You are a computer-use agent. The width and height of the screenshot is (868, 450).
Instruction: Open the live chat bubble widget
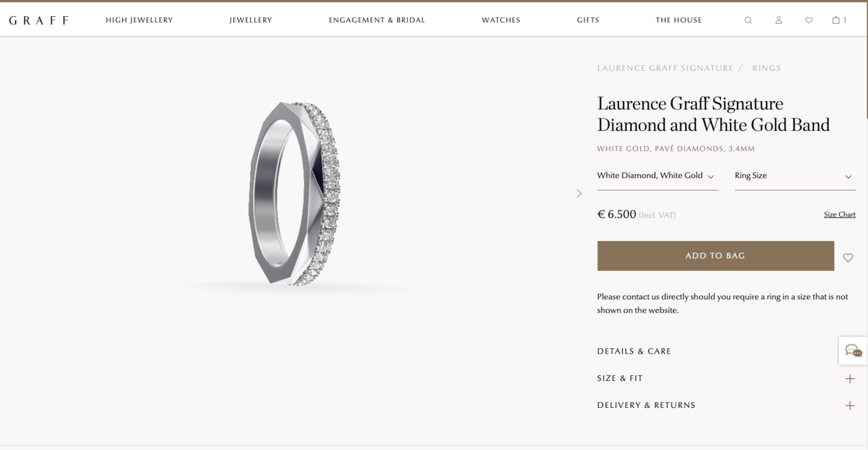[x=853, y=351]
